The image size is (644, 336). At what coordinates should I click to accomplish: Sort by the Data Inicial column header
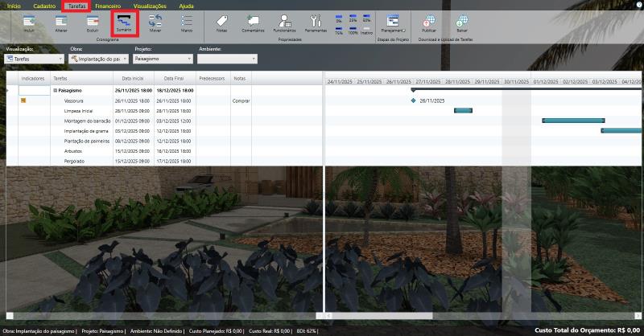[x=133, y=79]
